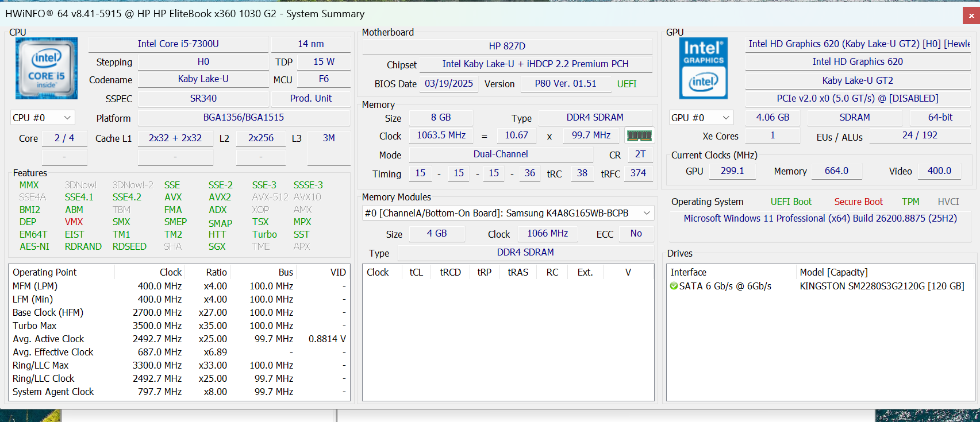Screen dimensions: 980x422
Task: Select the GPU Memory clock 664.0
Action: pos(836,171)
